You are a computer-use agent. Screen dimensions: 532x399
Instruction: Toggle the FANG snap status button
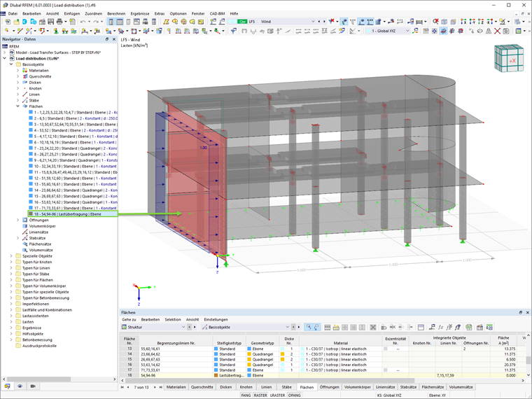tap(246, 395)
